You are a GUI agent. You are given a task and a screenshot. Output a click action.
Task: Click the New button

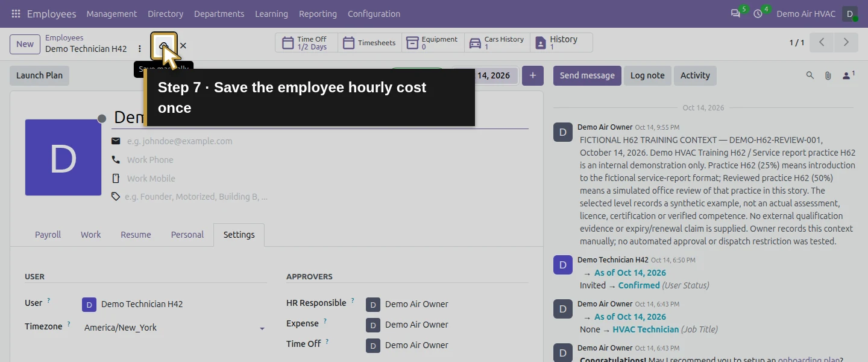(25, 43)
